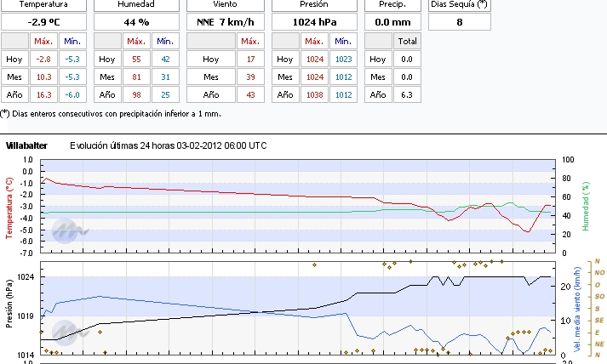Viewport: 607px width, 364px height.
Task: Click the monthly max wind value 39
Action: pyautogui.click(x=250, y=77)
